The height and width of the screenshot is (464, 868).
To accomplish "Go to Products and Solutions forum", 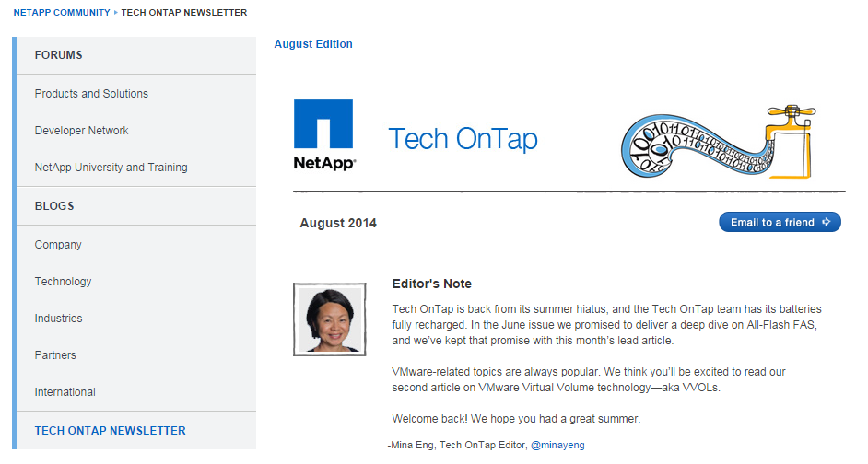I will [91, 94].
